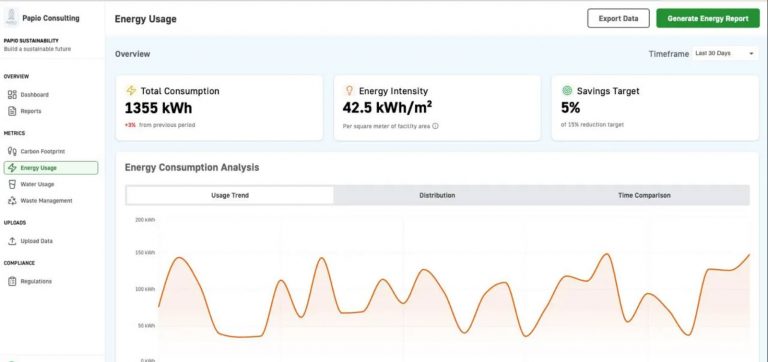Switch to the Time Comparison tab

click(644, 195)
